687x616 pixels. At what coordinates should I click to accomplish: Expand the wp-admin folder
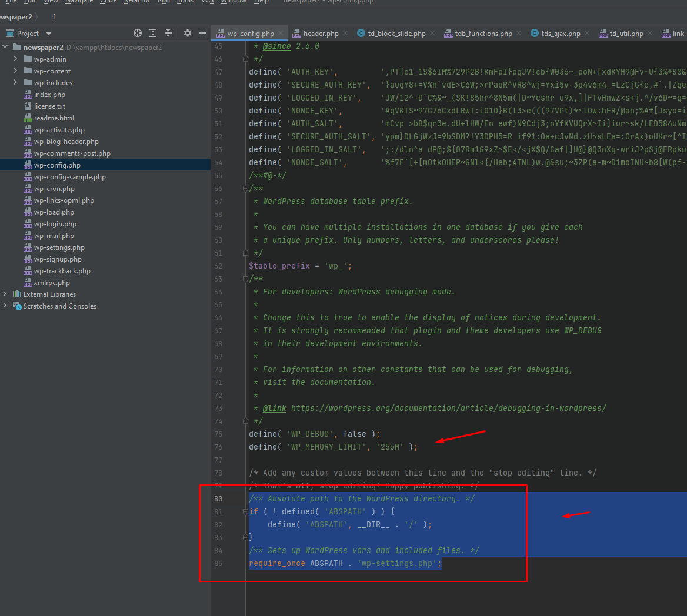pyautogui.click(x=15, y=59)
